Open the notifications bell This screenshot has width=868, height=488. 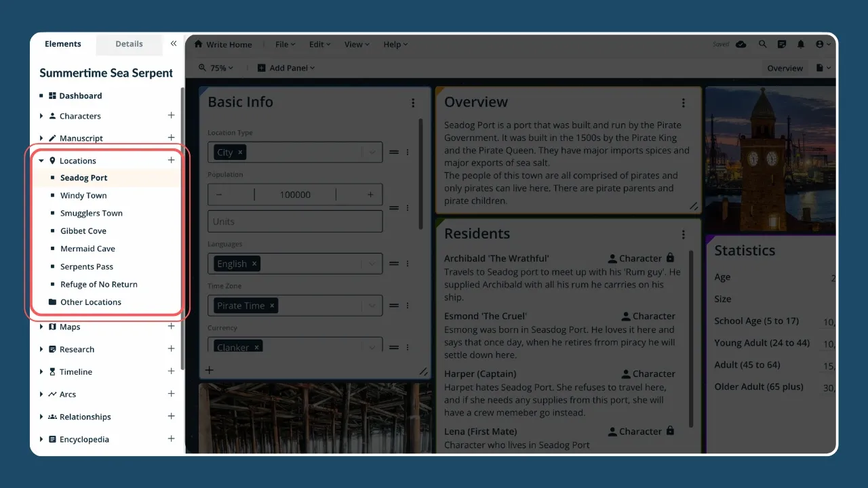click(801, 44)
